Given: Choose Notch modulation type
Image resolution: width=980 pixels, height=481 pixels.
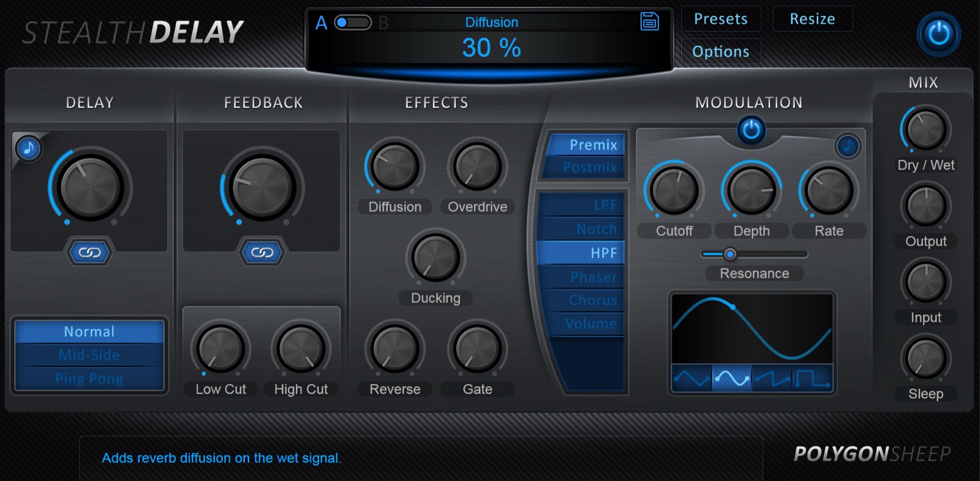Looking at the screenshot, I should point(581,229).
